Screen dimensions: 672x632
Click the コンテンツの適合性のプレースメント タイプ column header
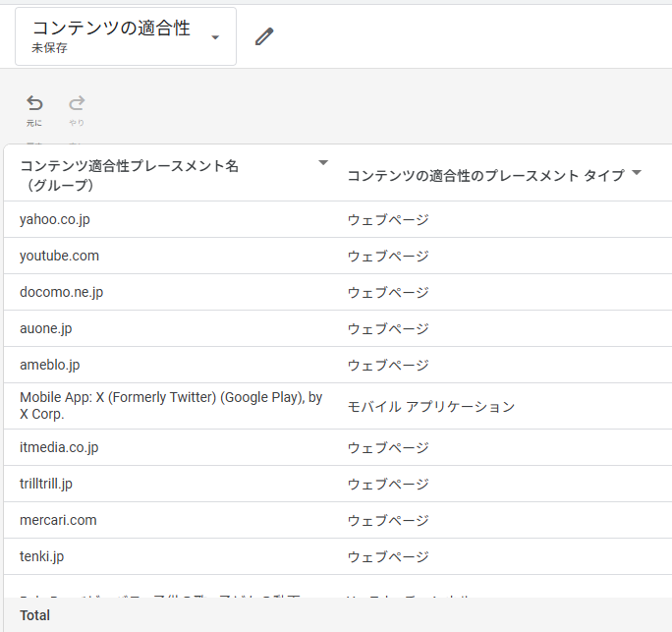click(486, 175)
